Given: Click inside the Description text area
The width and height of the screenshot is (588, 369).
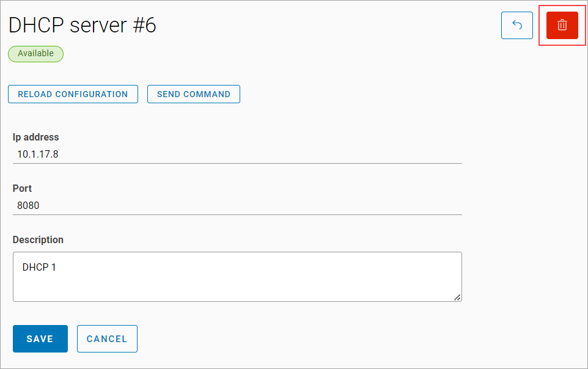Looking at the screenshot, I should point(237,282).
